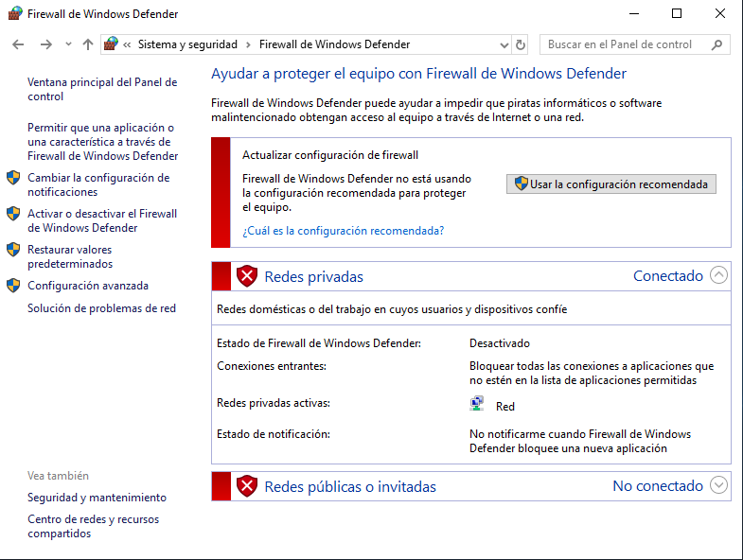This screenshot has width=743, height=560.
Task: Click the Estado de notificación label
Action: [x=274, y=434]
